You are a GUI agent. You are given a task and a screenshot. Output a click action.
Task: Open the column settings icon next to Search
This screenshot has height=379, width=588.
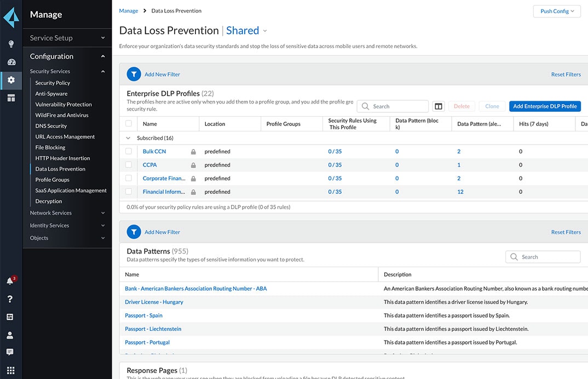click(x=438, y=106)
